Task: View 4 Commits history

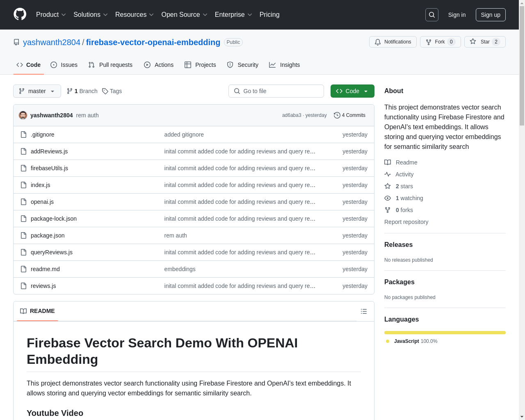Action: point(350,115)
